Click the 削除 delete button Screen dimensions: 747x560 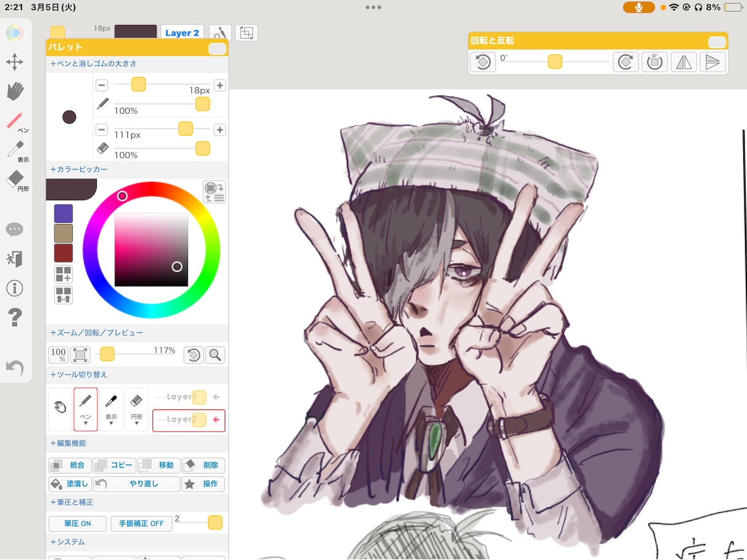(203, 466)
